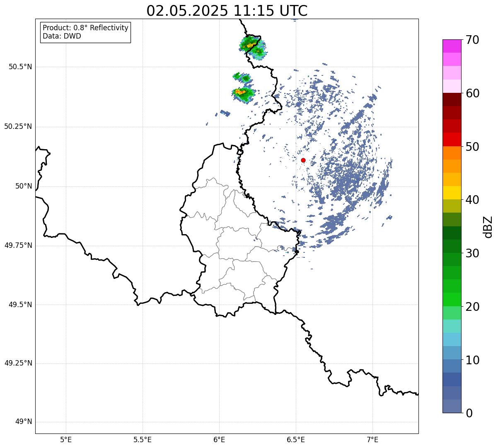Click the 'dBZ' colorbar axis label
This screenshot has height=448, width=498.
point(488,227)
